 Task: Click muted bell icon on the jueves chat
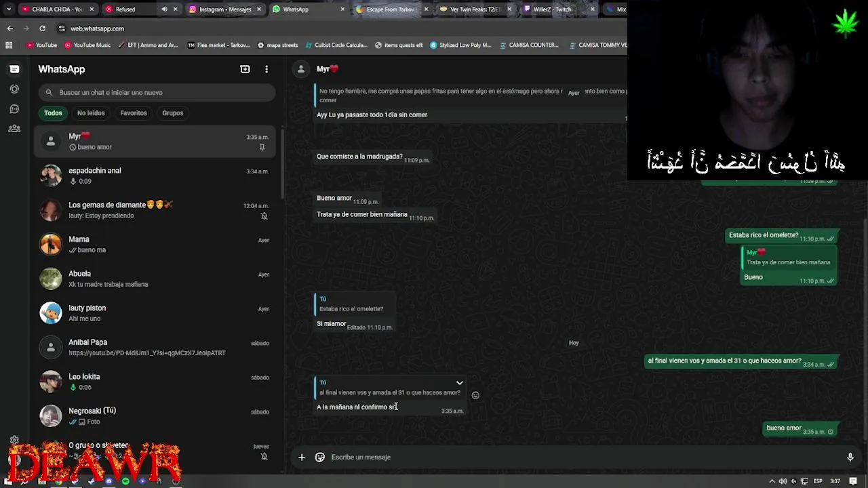pos(264,456)
